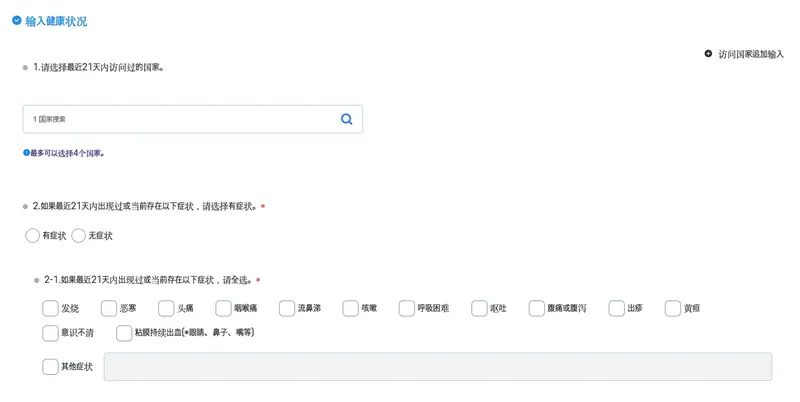Click the plus icon to add visited country
This screenshot has width=800, height=402.
point(708,54)
